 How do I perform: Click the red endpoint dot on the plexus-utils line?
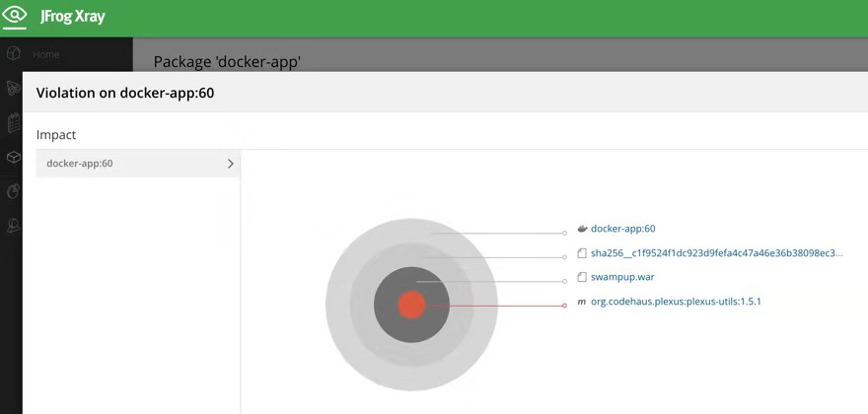click(564, 306)
